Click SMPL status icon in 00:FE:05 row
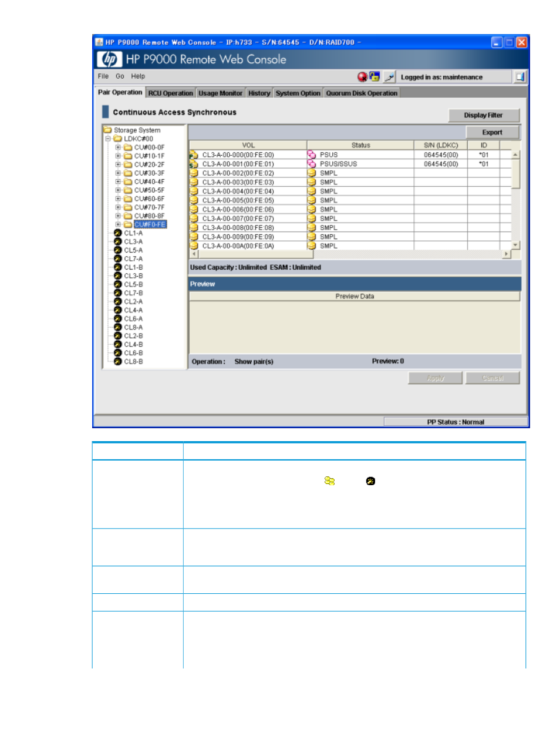The height and width of the screenshot is (746, 560). (x=312, y=200)
